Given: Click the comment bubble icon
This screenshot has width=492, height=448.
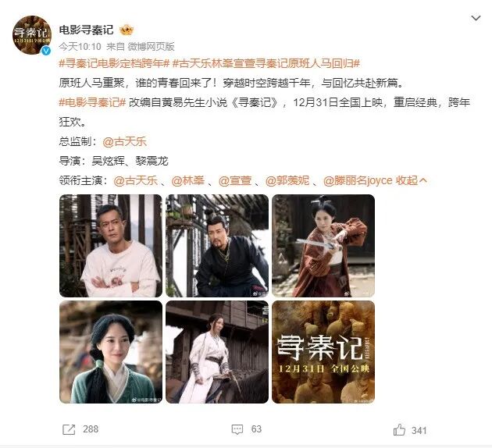Looking at the screenshot, I should pyautogui.click(x=237, y=429).
